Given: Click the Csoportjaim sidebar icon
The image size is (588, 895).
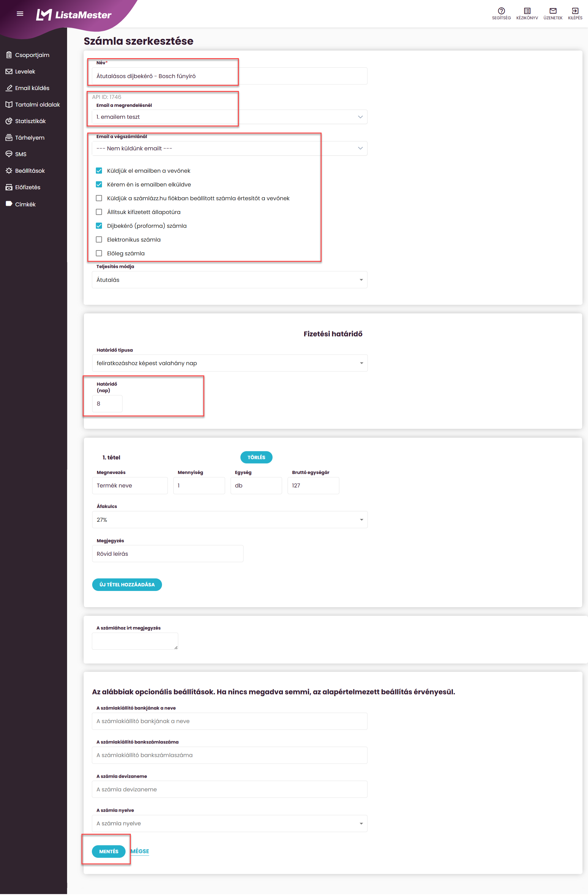Looking at the screenshot, I should coord(9,55).
